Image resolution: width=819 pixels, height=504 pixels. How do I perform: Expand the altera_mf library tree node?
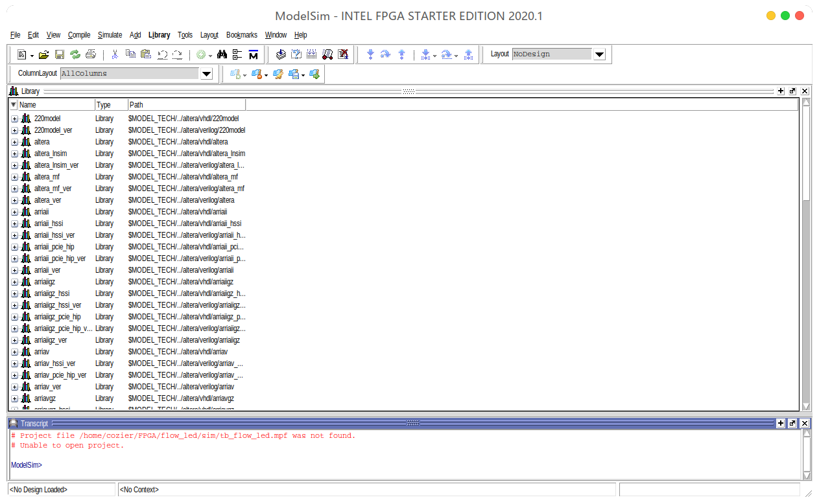[14, 177]
